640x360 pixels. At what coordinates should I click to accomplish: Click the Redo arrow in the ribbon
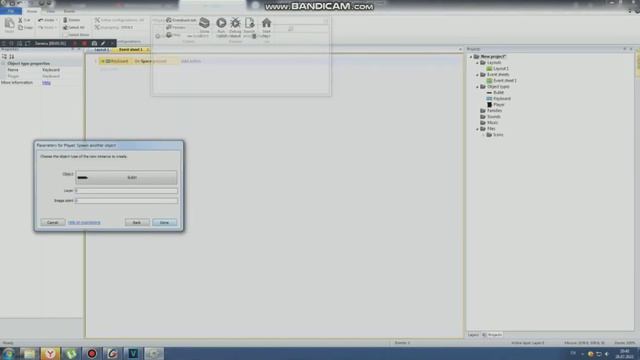click(x=41, y=27)
